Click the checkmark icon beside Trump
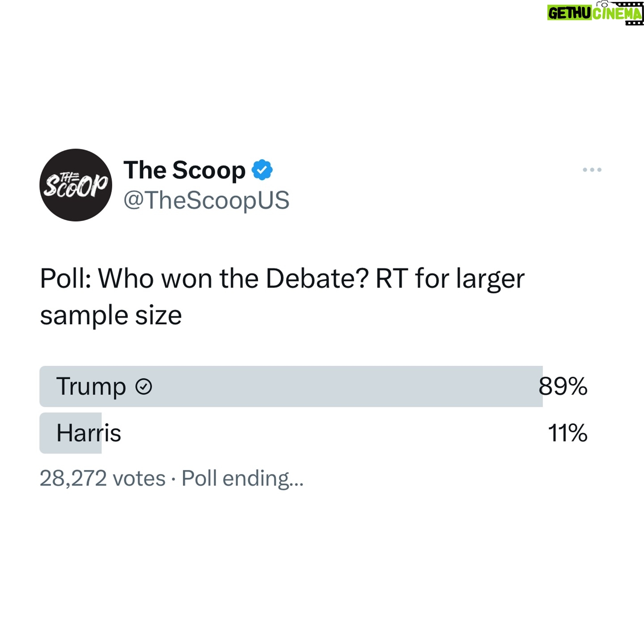The image size is (644, 644). tap(144, 386)
